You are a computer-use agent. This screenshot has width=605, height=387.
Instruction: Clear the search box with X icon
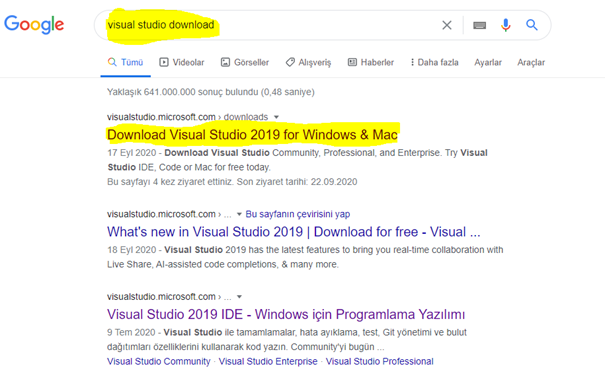[447, 25]
